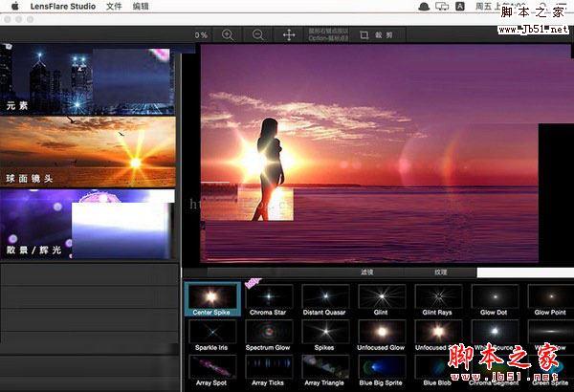Switch to the 纹理 (Texture) tab
Screen dimensions: 574x392
(x=440, y=272)
